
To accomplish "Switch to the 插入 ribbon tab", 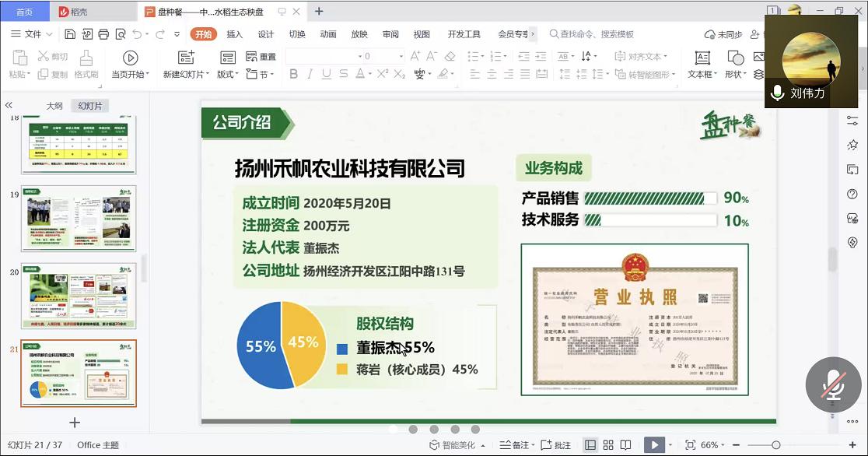I will point(234,34).
